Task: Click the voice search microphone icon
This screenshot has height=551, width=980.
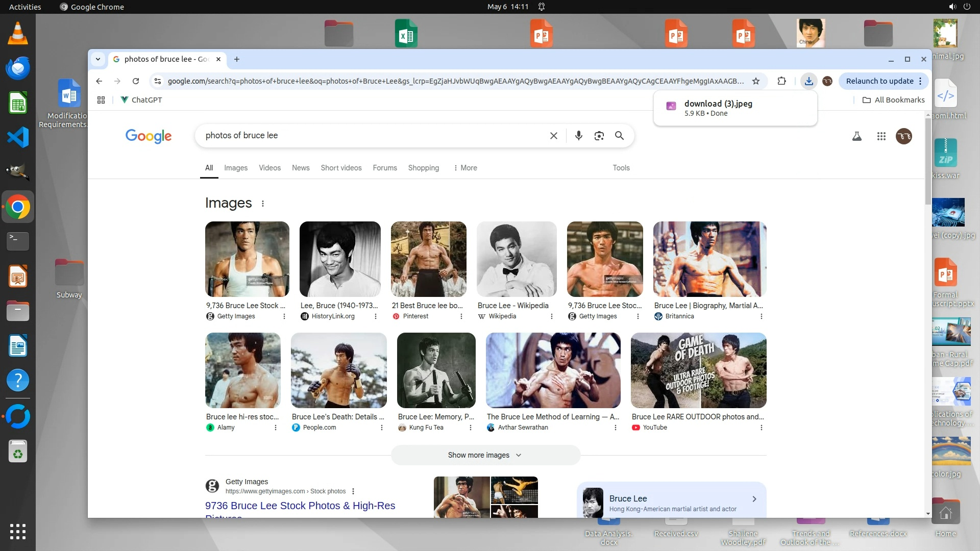Action: (x=578, y=136)
